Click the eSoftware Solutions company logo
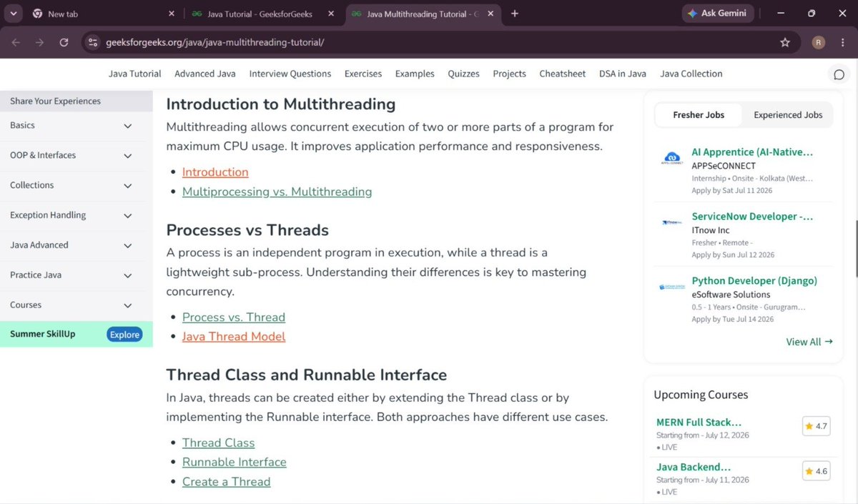This screenshot has height=504, width=858. click(x=672, y=287)
